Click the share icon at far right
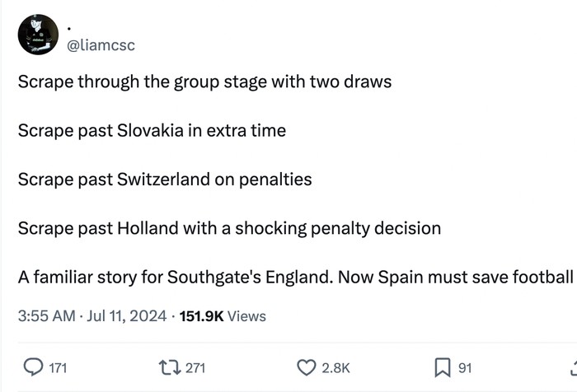The height and width of the screenshot is (392, 577). tap(573, 367)
